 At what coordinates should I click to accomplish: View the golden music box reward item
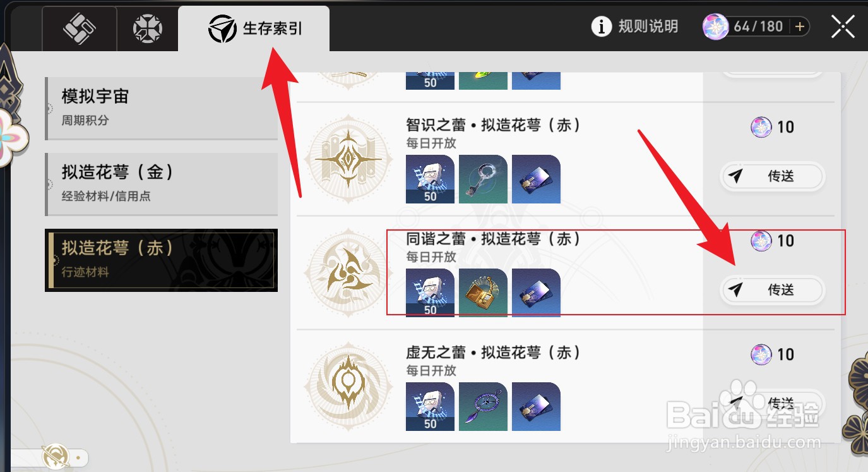click(483, 293)
